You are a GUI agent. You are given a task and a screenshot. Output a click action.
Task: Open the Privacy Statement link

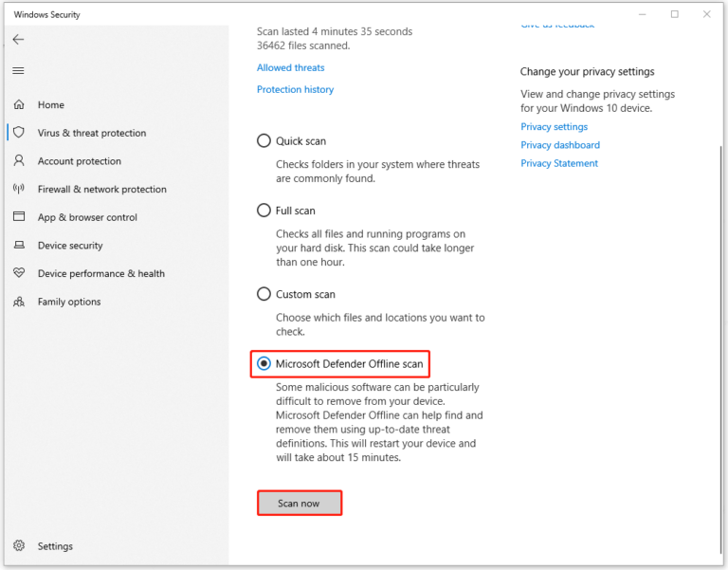[559, 163]
